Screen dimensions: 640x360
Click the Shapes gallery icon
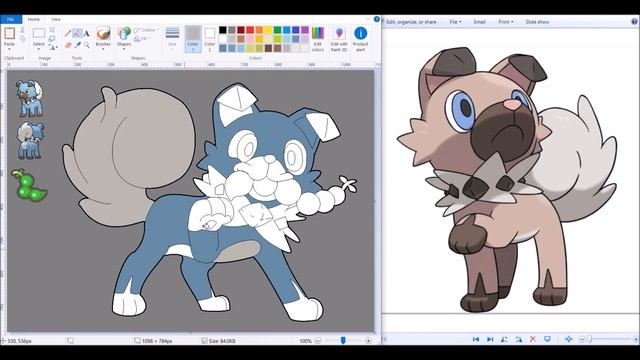124,33
